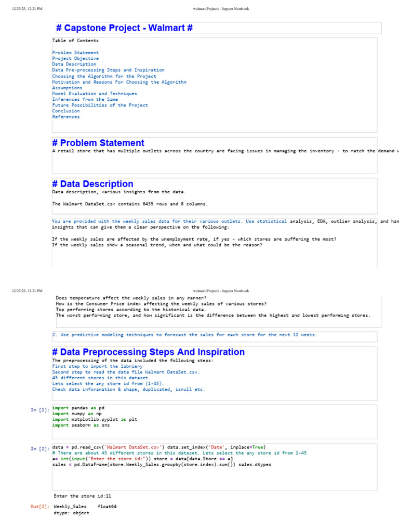Open Motivation and Reasons For Choosing link
This screenshot has height=532, width=399.
pos(119,82)
